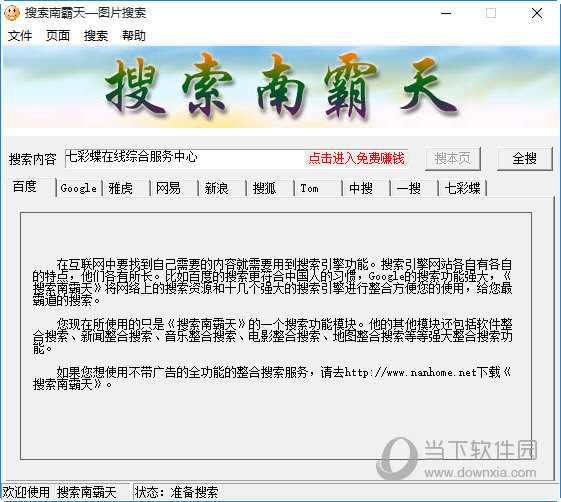Click the 搜本页 button
This screenshot has height=502, width=561.
tap(453, 159)
